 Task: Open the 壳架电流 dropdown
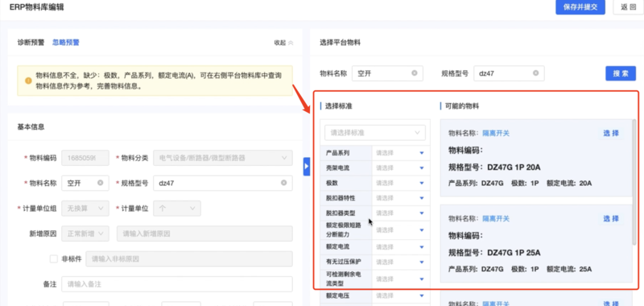coord(401,168)
